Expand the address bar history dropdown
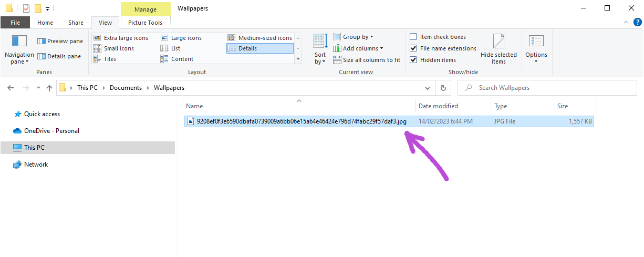Image resolution: width=644 pixels, height=257 pixels. pos(428,88)
